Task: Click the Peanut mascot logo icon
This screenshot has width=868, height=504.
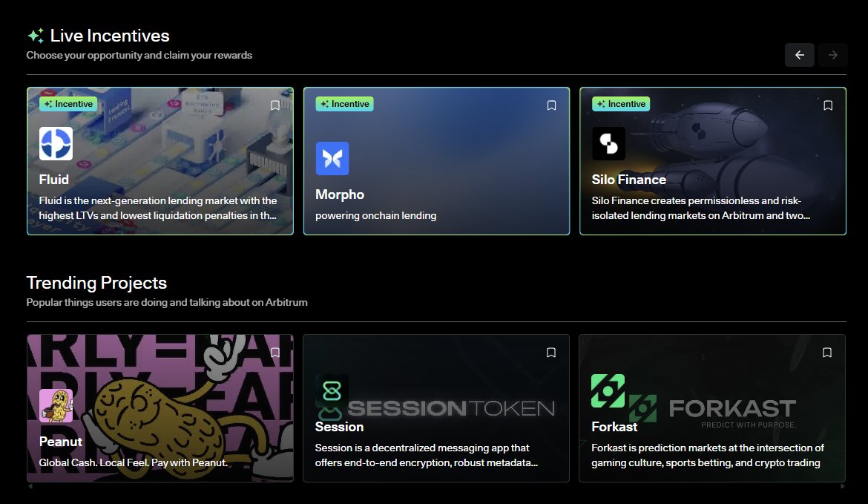Action: coord(56,405)
